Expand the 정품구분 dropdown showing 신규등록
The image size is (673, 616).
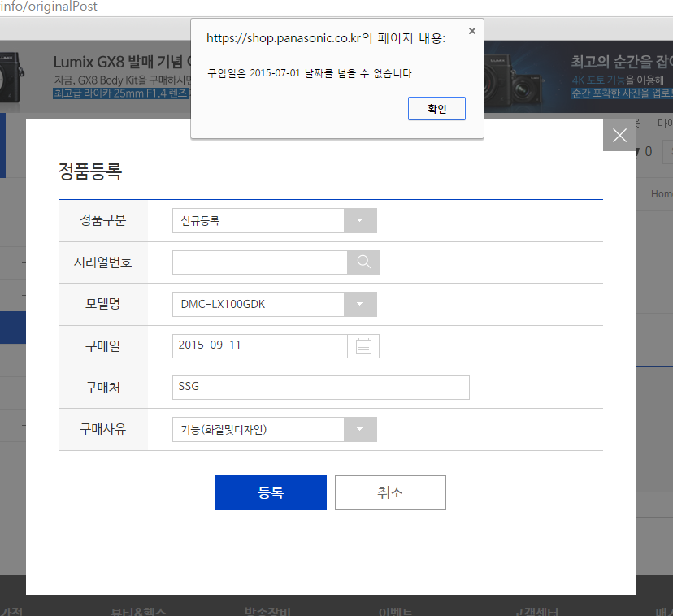pos(360,221)
